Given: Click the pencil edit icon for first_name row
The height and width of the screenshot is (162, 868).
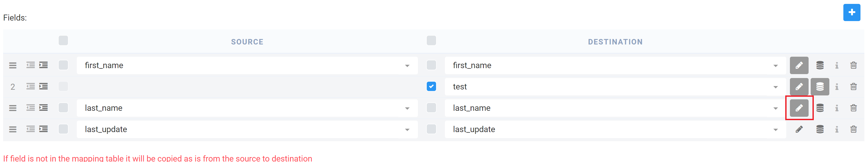Looking at the screenshot, I should point(799,66).
